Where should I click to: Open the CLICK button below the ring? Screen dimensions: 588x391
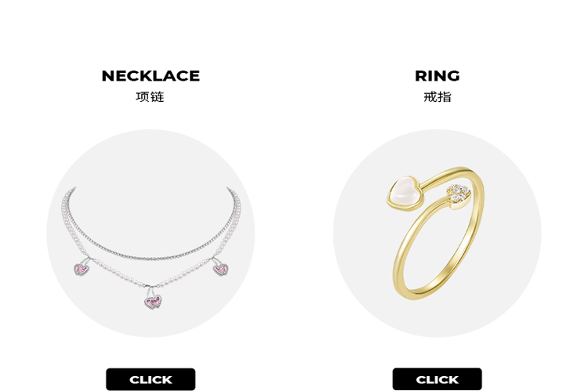437,379
